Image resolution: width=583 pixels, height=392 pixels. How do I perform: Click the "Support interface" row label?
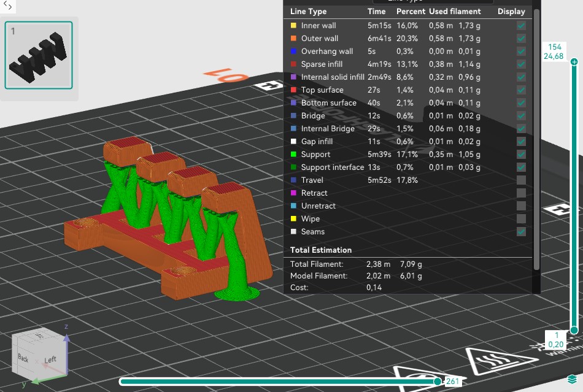(x=333, y=167)
